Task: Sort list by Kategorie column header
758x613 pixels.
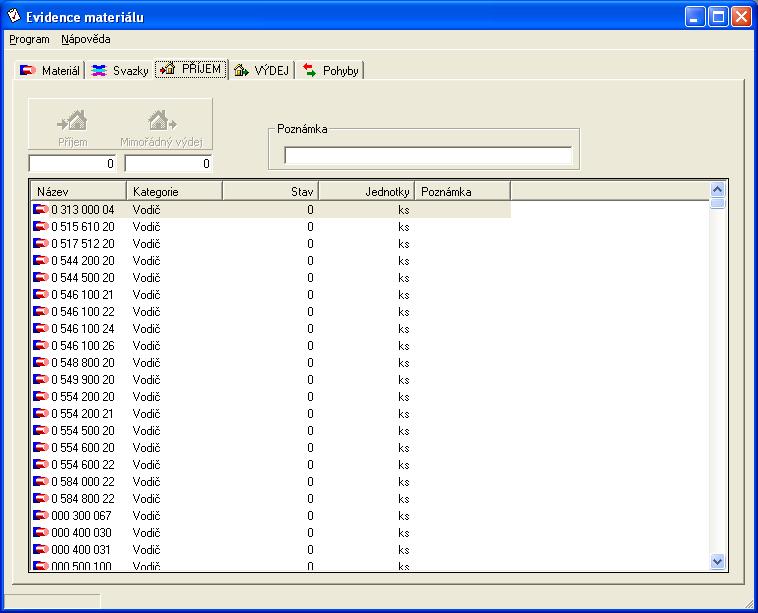Action: tap(174, 191)
